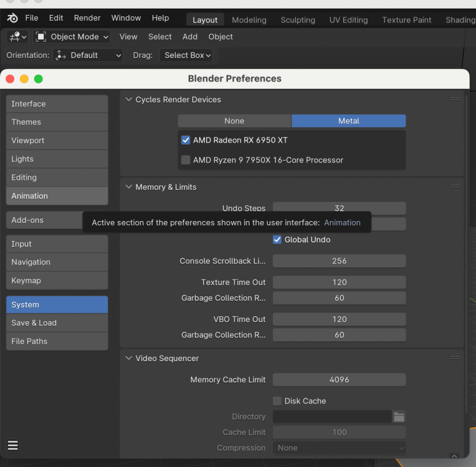Click the Undo Steps value field

click(339, 207)
